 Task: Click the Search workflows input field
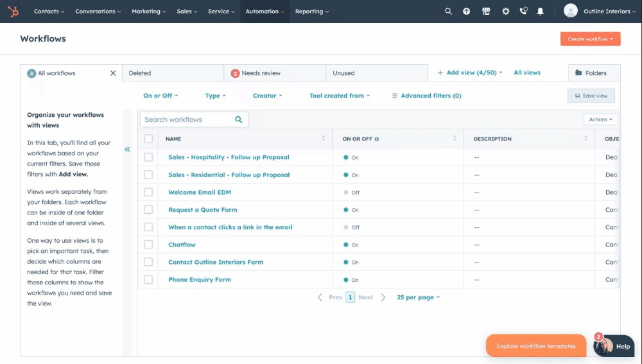tap(194, 119)
